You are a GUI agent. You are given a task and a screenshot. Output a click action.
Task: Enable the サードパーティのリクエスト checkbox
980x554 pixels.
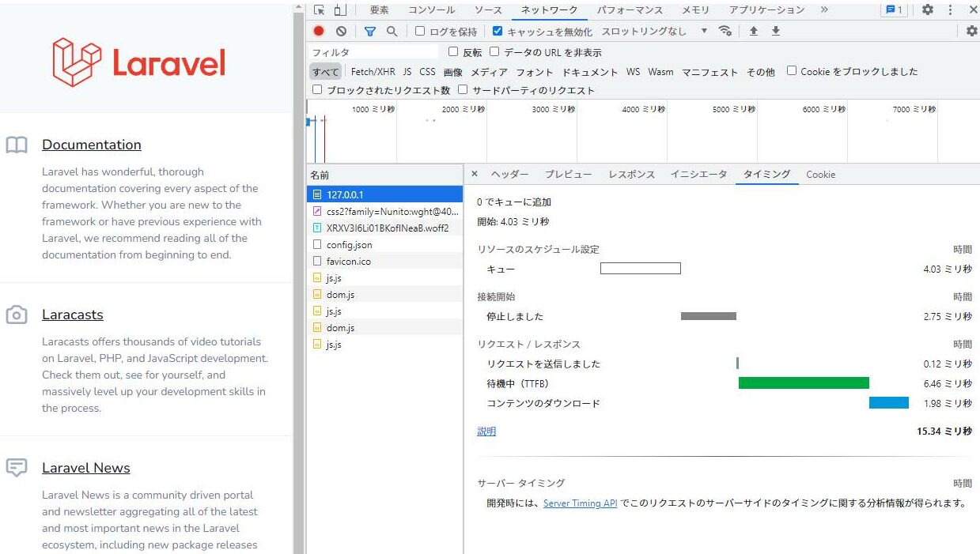pyautogui.click(x=463, y=90)
